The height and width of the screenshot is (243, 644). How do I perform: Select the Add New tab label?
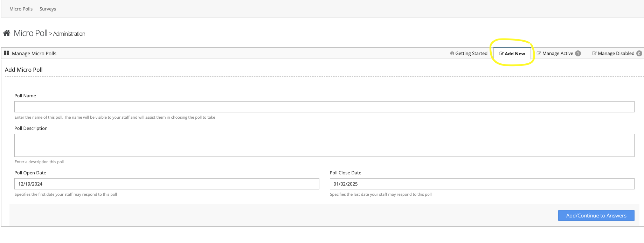pyautogui.click(x=515, y=54)
